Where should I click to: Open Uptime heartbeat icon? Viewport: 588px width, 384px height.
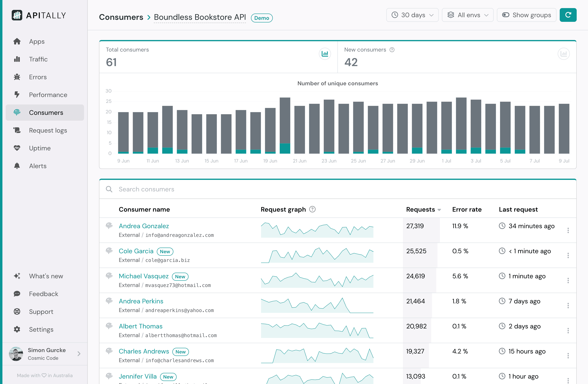(x=17, y=148)
